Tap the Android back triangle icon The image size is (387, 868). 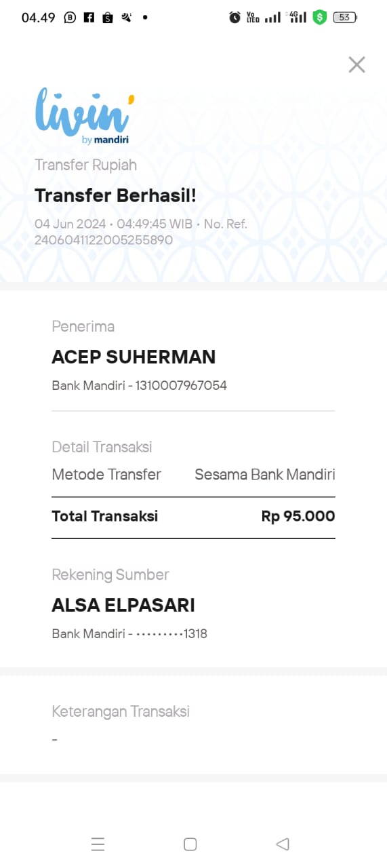coord(283,844)
